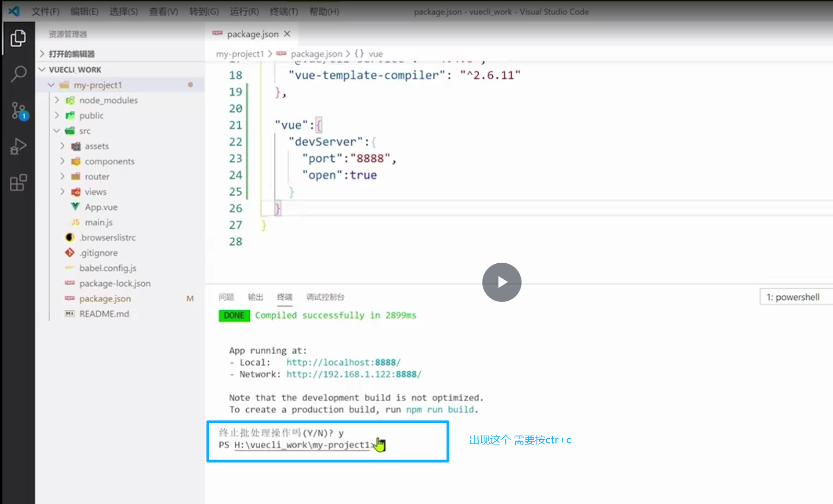Screen dimensions: 833x504
Task: Open the Extensions view
Action: pyautogui.click(x=18, y=183)
